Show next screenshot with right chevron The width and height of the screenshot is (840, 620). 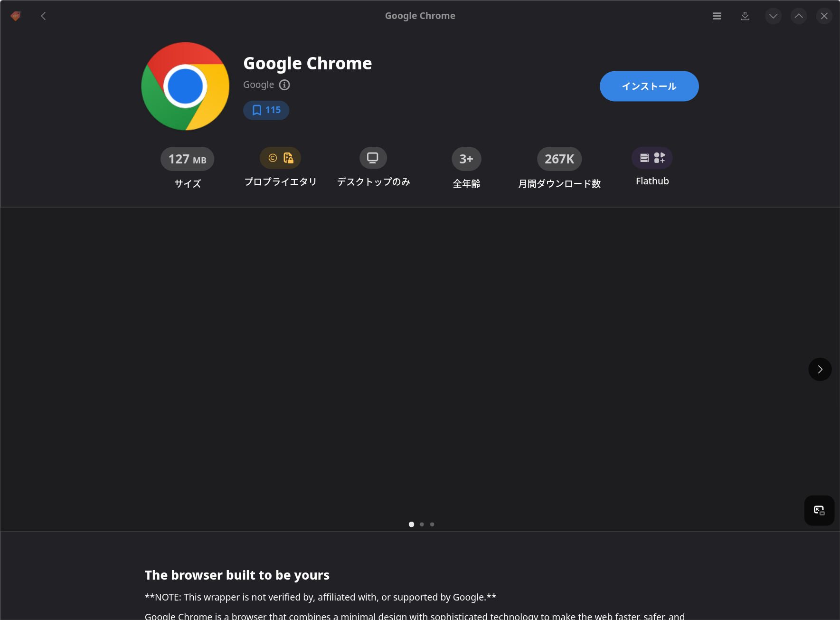click(820, 369)
